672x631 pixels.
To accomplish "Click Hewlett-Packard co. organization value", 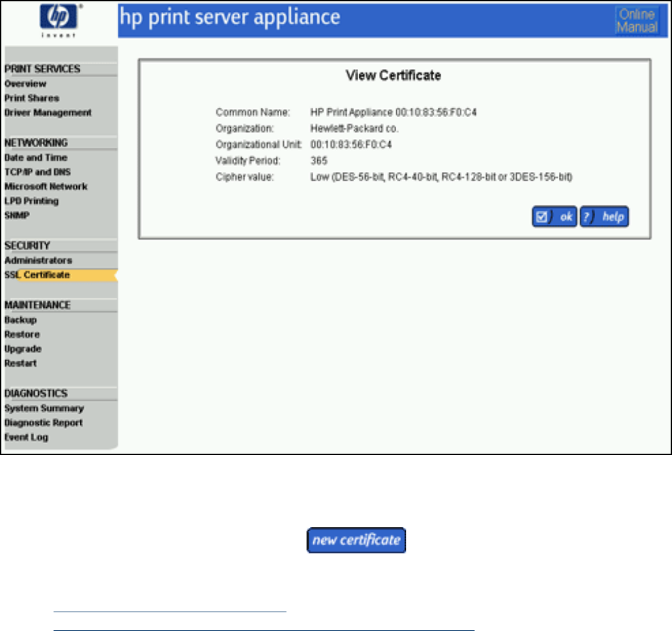I will click(355, 128).
